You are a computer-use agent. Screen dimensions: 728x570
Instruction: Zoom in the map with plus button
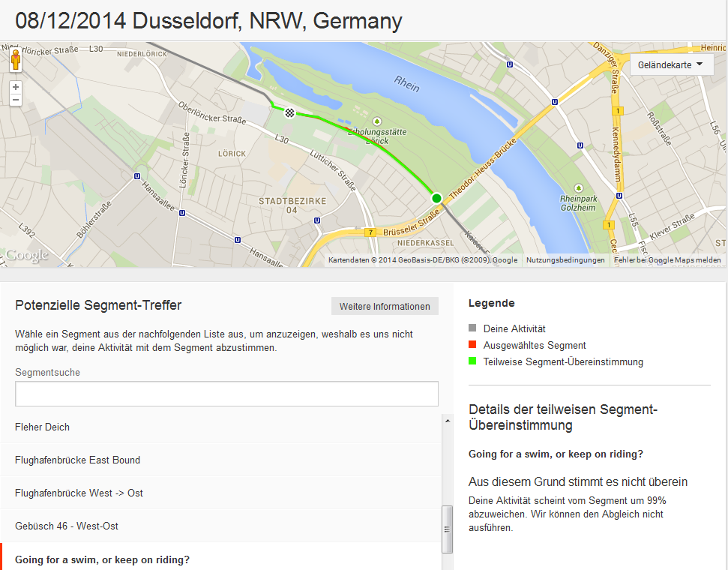[x=16, y=87]
